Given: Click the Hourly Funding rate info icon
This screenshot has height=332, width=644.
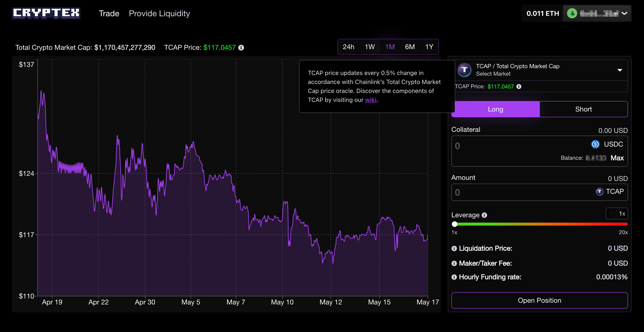Looking at the screenshot, I should click(x=454, y=277).
